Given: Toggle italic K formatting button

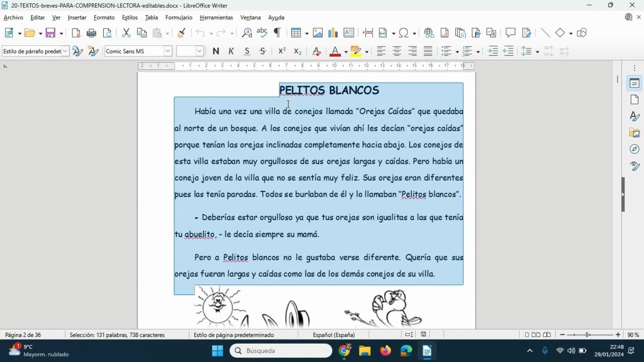Looking at the screenshot, I should click(231, 51).
